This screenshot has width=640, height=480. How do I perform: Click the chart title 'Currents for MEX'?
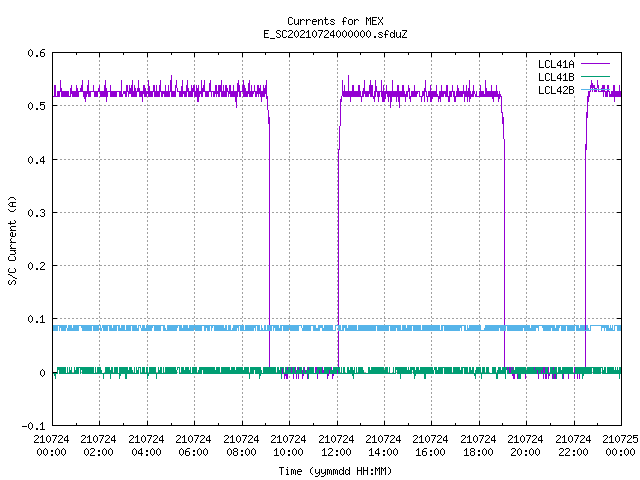[335, 21]
